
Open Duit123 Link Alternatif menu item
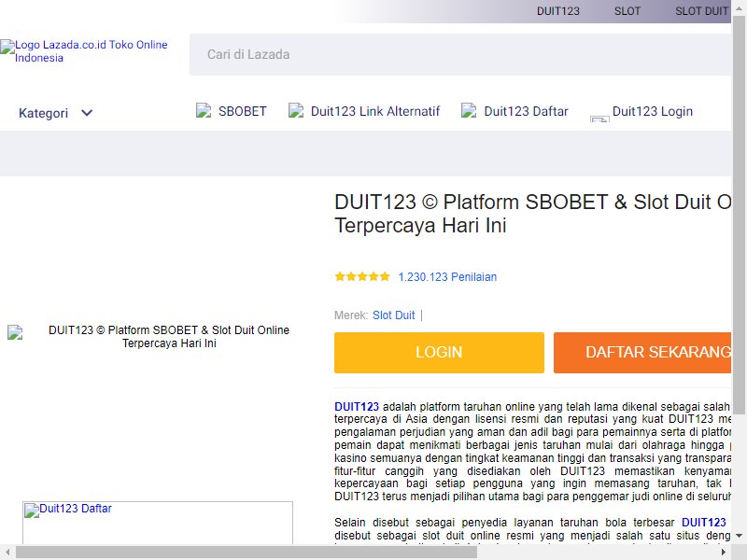[x=375, y=111]
